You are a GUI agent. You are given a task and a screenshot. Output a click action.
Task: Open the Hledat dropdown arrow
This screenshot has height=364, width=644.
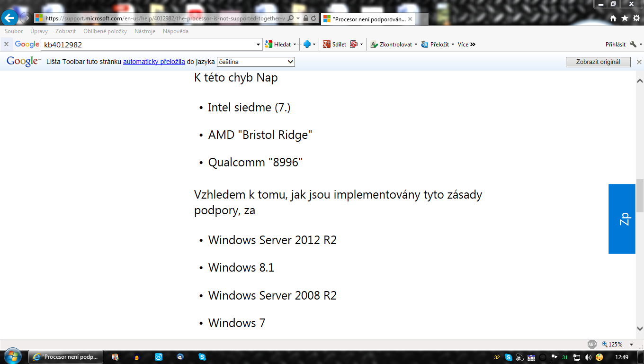coord(295,45)
